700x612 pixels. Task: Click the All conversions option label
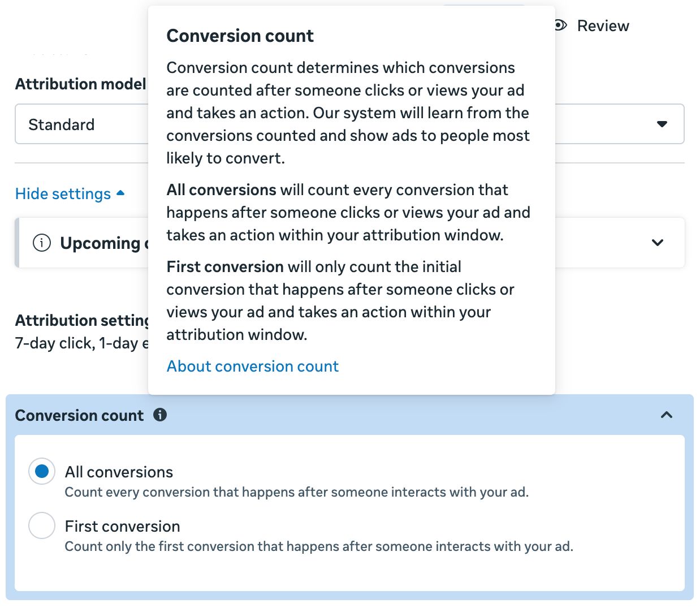point(119,472)
